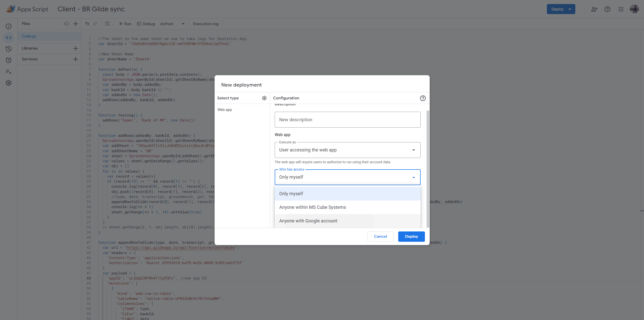Open the Executions list icon
The image size is (644, 320).
tap(9, 72)
